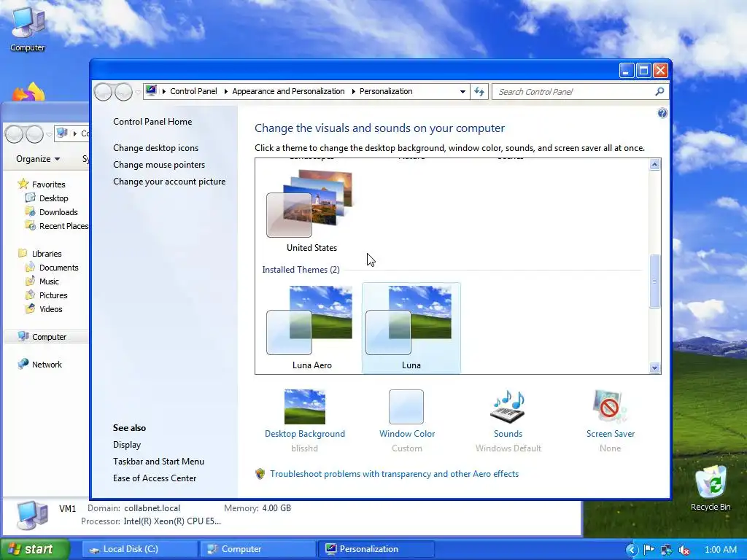Open the Display link under See also
Image resolution: width=747 pixels, height=560 pixels.
(x=127, y=444)
